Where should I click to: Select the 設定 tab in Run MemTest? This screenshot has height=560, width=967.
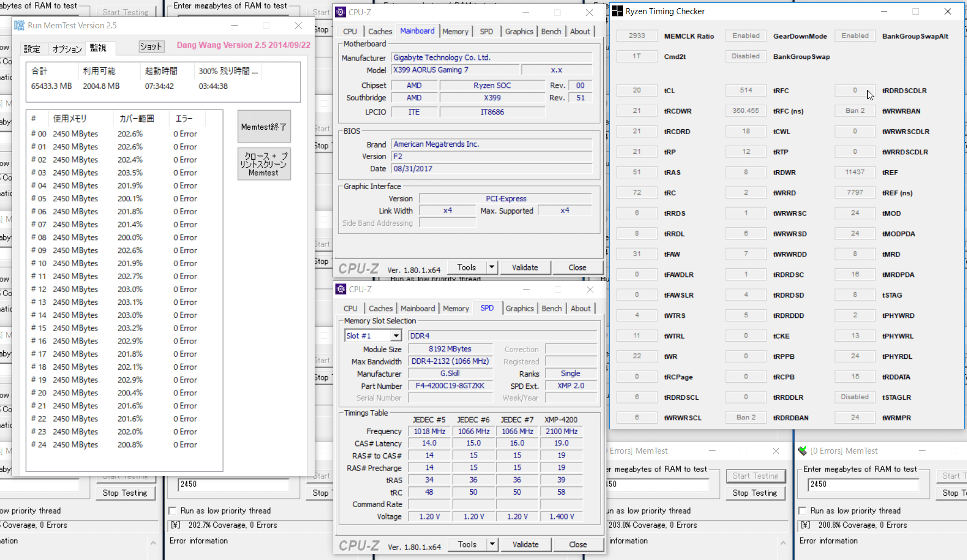coord(32,49)
